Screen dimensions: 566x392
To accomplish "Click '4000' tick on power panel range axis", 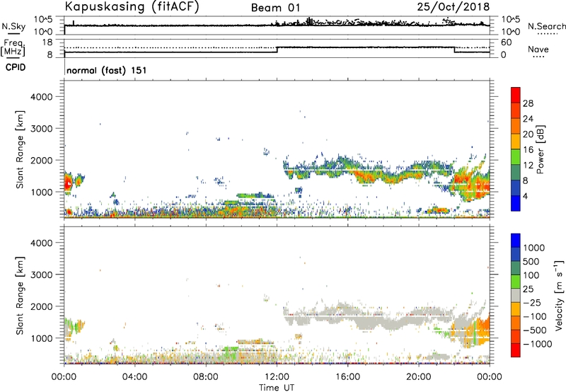I will (42, 97).
